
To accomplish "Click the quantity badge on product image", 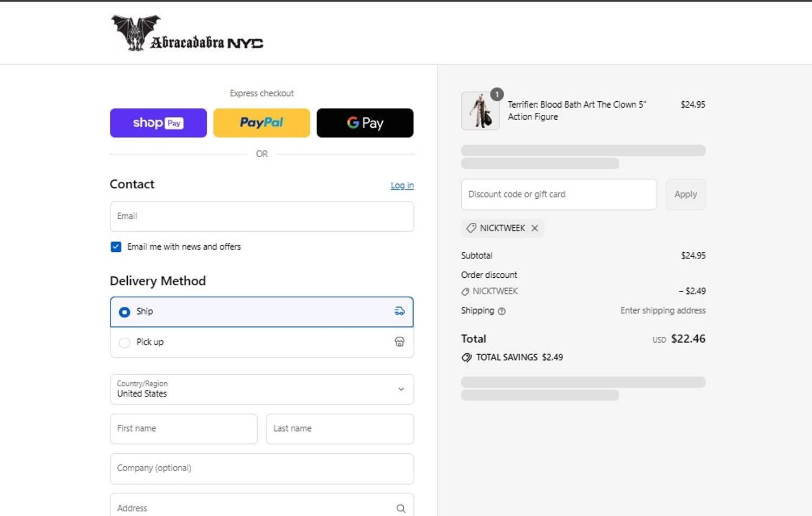I will pyautogui.click(x=497, y=94).
